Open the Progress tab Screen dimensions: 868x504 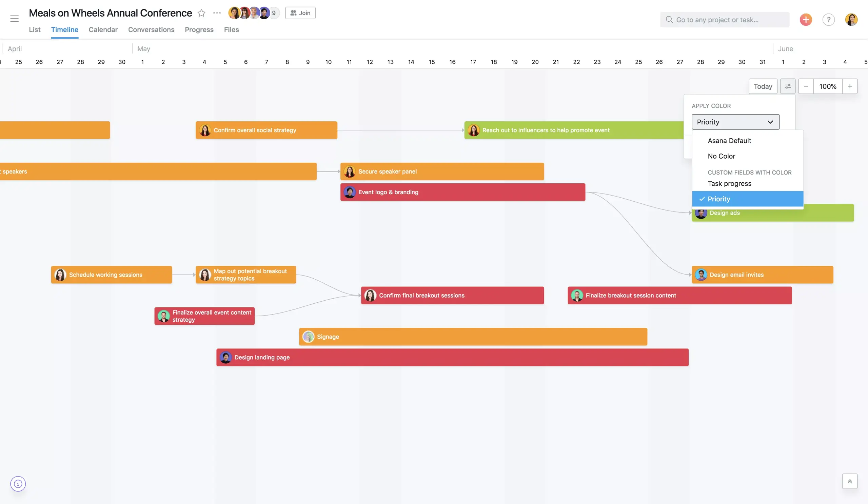point(199,29)
